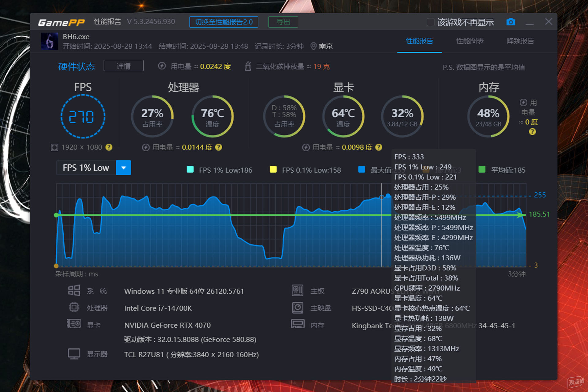Click the 185.51 average value label

pyautogui.click(x=539, y=214)
